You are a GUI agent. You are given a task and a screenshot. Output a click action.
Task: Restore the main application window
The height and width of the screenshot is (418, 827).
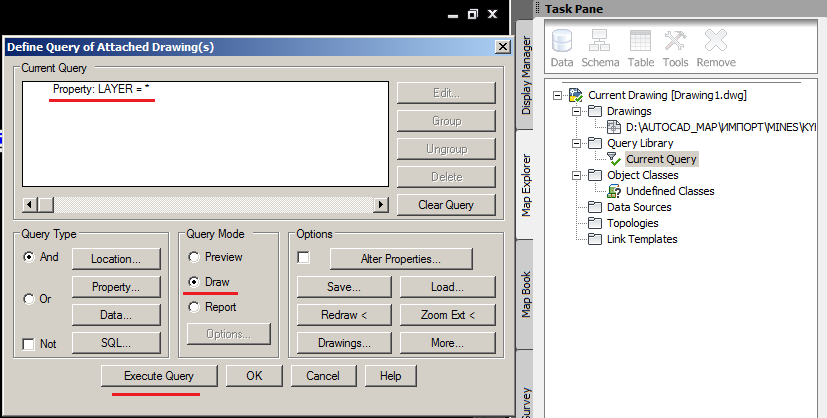pyautogui.click(x=473, y=14)
